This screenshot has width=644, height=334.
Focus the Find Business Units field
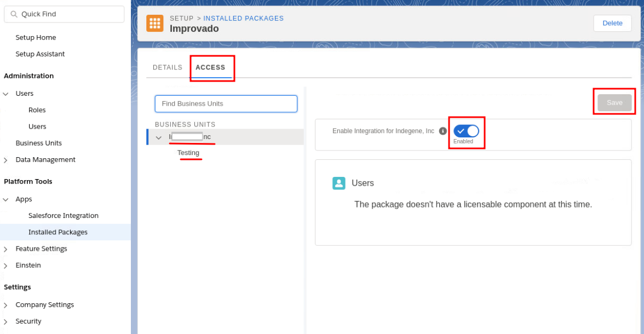click(226, 104)
